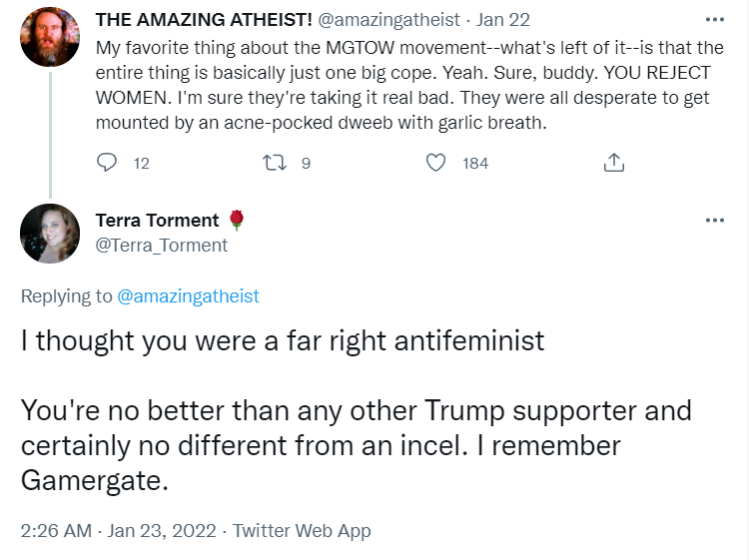Click the 2:26 AM · Jan 23, 2022 timestamp
This screenshot has width=749, height=560.
point(118,530)
